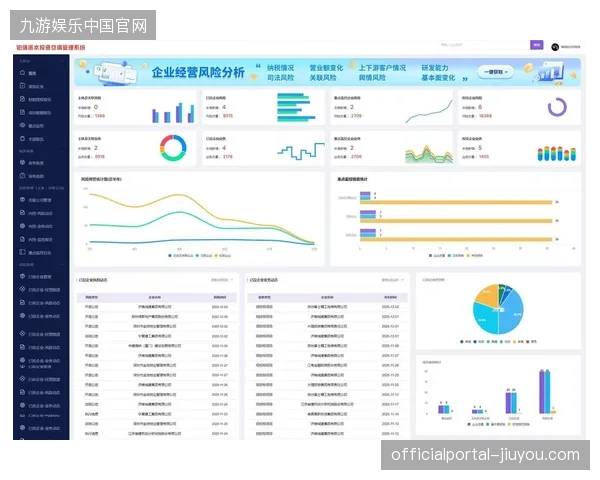Click the multicolor donut chart thumbnail
The image size is (600, 480).
(173, 148)
